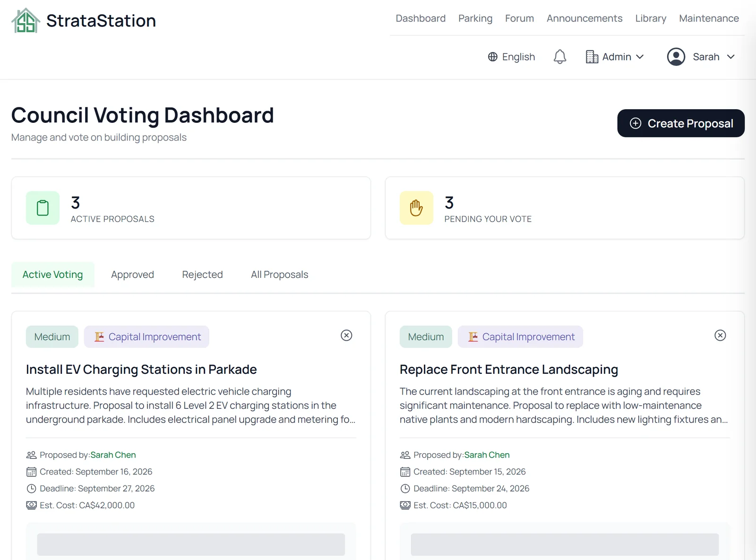Click clock icon beside Deadline September 24
This screenshot has height=560, width=756.
(405, 489)
